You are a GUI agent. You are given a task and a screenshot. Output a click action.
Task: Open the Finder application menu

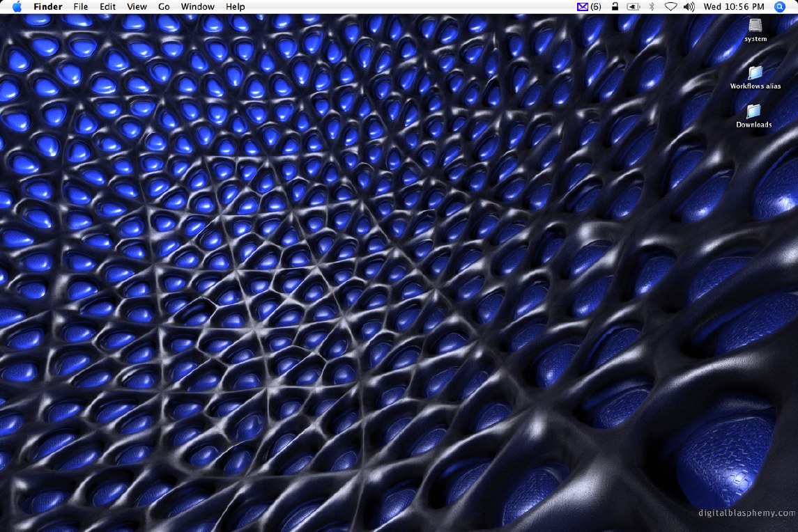(48, 6)
